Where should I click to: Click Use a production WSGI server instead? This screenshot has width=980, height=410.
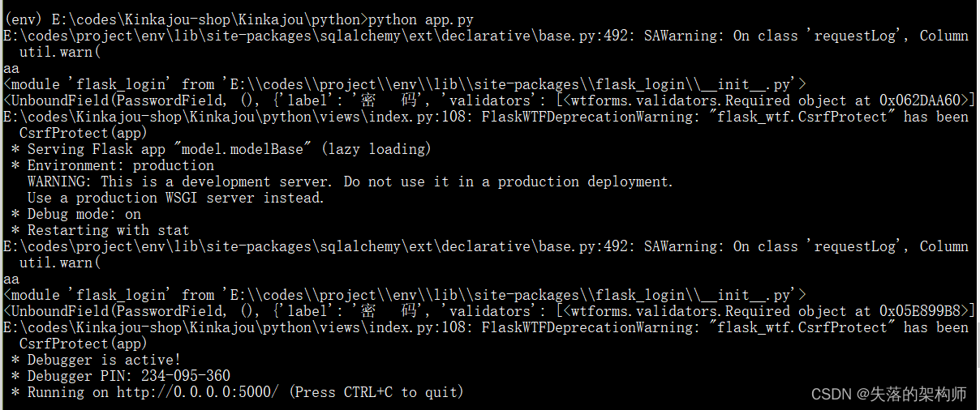(176, 198)
